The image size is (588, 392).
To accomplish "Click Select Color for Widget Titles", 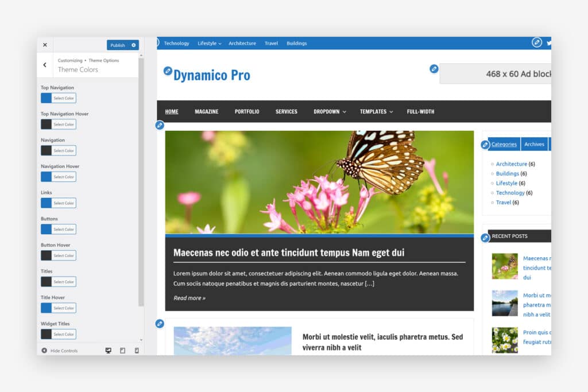I will click(64, 334).
